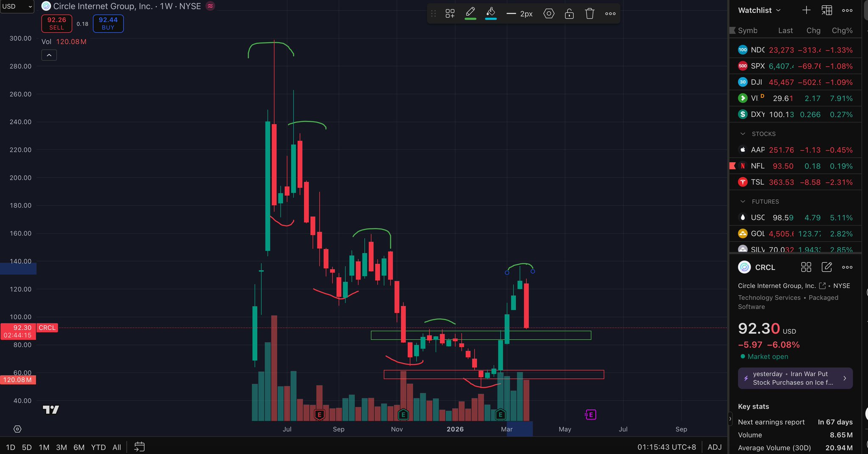Open the watchlist three-dot menu
Viewport: 868px width, 454px height.
[x=847, y=10]
